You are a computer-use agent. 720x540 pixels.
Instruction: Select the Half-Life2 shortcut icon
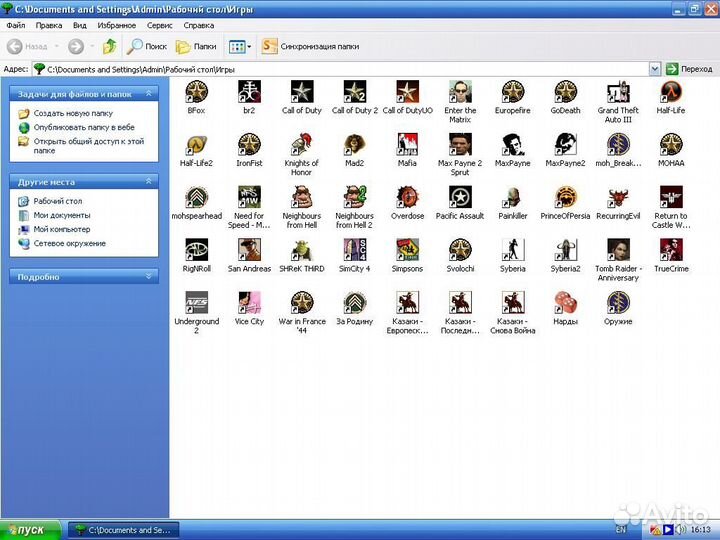(197, 145)
